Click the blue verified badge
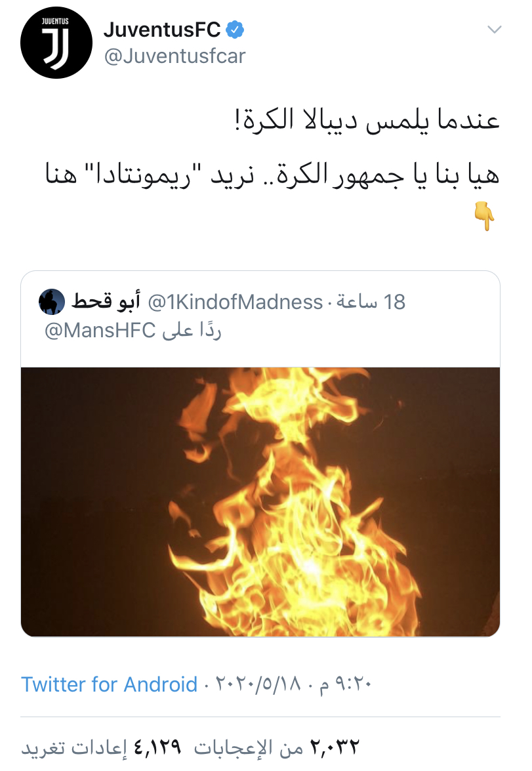 coord(235,30)
